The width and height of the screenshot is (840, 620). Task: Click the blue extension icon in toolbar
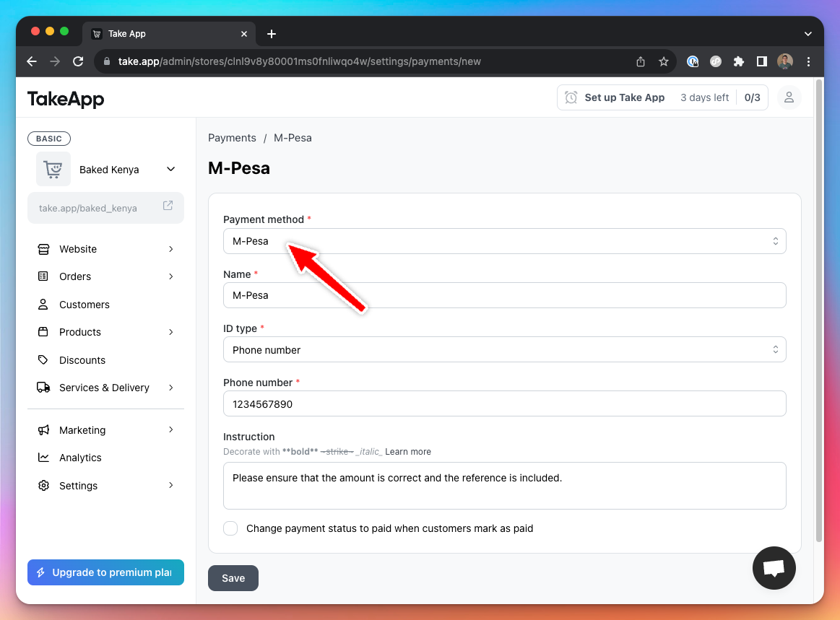coord(693,61)
